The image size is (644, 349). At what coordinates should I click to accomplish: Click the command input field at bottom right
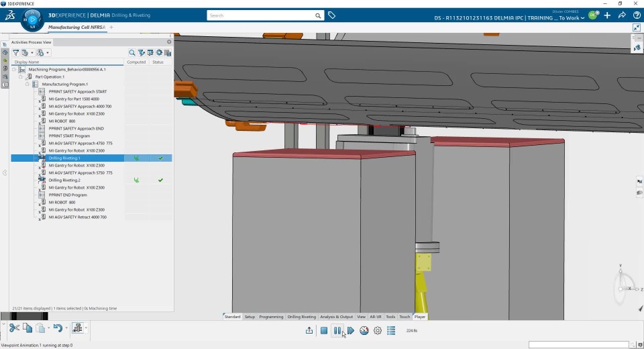[x=579, y=344]
